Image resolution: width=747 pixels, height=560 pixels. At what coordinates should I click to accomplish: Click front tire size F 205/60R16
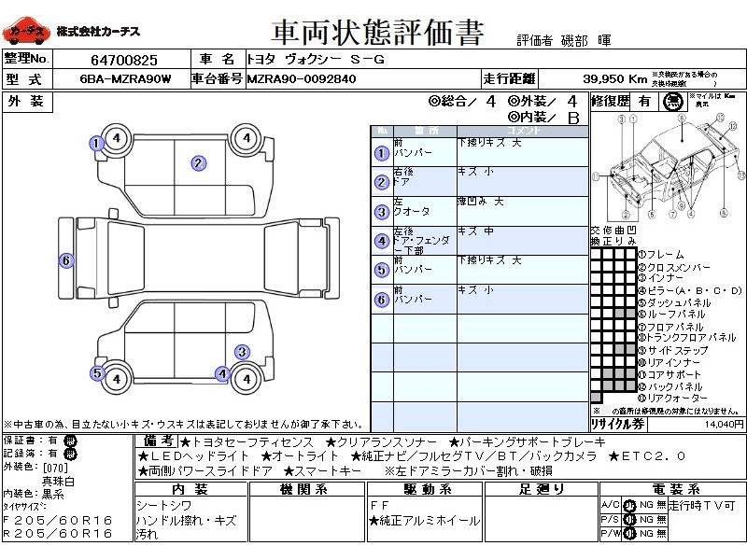pyautogui.click(x=58, y=520)
